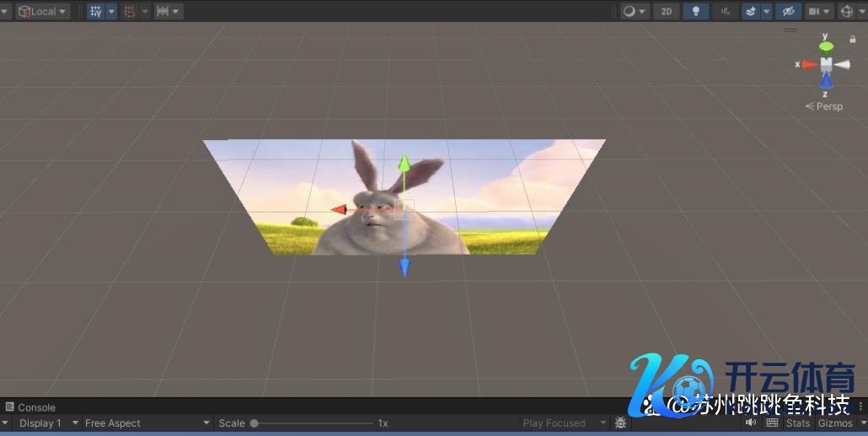Toggle the grid visibility icon
Image resolution: width=868 pixels, height=436 pixels.
(96, 12)
